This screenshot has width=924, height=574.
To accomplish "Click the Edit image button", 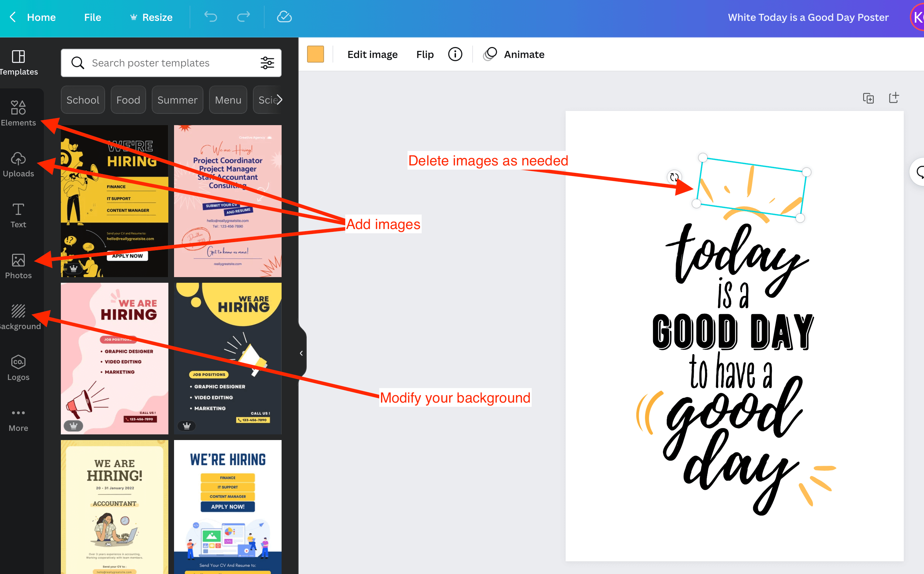I will 373,54.
